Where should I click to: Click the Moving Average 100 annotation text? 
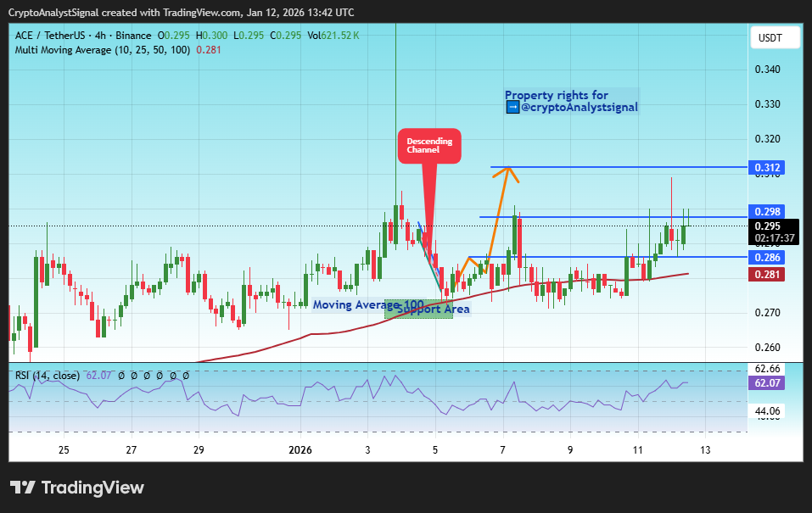tap(368, 305)
